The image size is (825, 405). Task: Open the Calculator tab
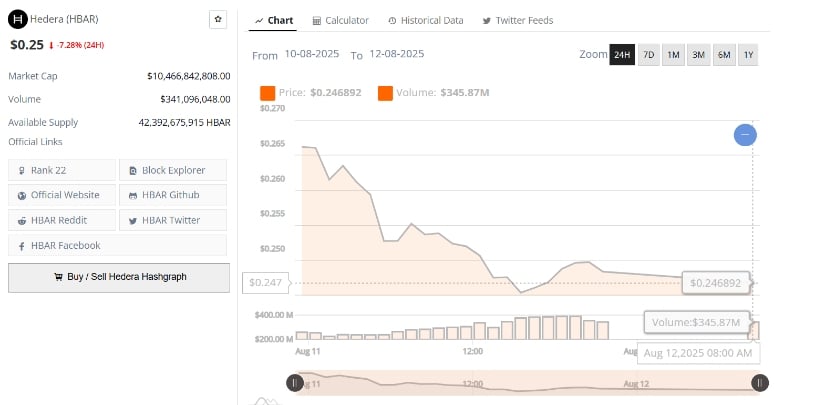tap(340, 21)
